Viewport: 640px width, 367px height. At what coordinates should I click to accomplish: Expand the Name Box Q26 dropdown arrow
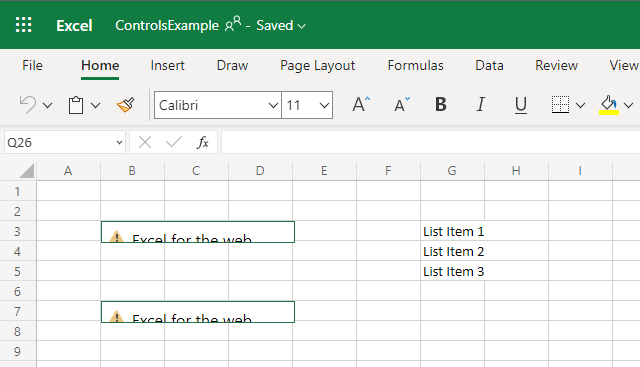(119, 142)
